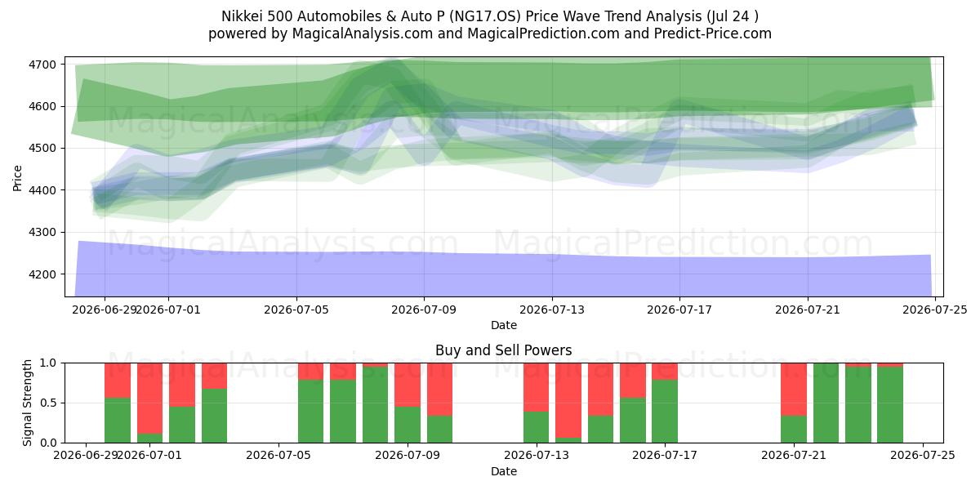Click the 2026-07-17 date label on price chart
This screenshot has height=490, width=980.
(x=679, y=310)
